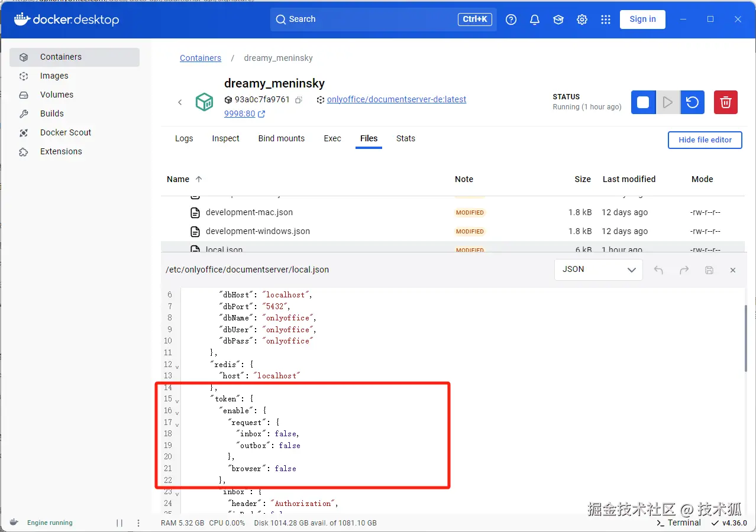The height and width of the screenshot is (532, 756).
Task: Switch to the Files tab
Action: pos(369,138)
